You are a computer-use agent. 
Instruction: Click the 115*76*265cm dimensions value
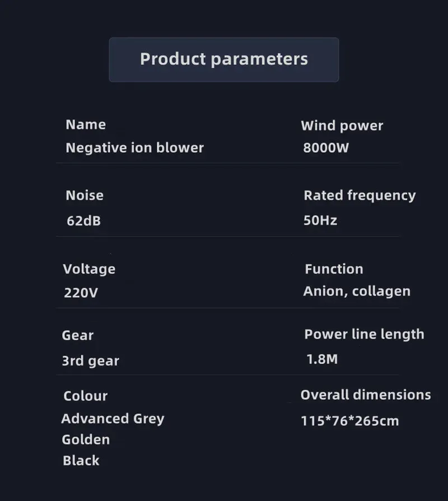click(x=350, y=421)
